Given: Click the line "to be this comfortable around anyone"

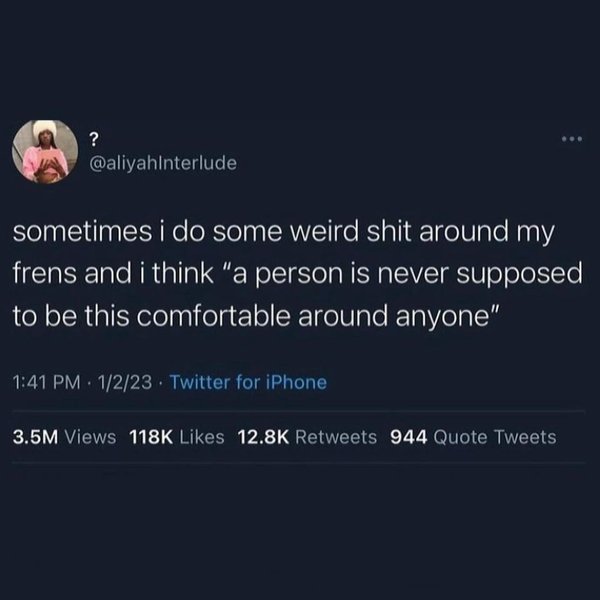Looking at the screenshot, I should [256, 316].
